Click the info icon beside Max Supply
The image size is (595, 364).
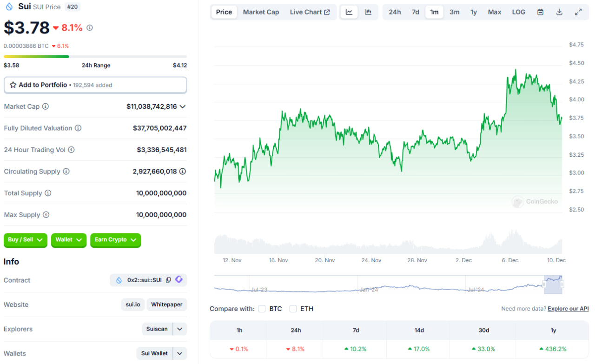[x=46, y=215]
